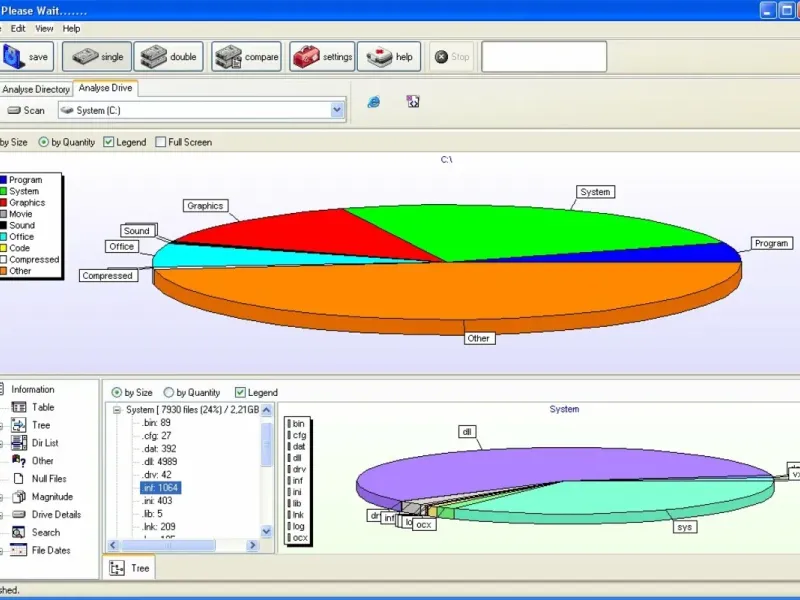800x600 pixels.
Task: Open Null Files page icon
Action: (19, 479)
